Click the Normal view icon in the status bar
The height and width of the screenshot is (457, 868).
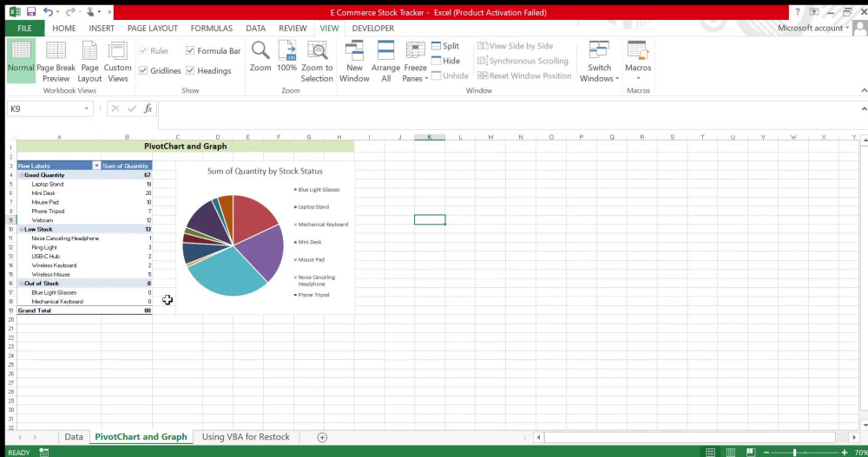[x=710, y=453]
